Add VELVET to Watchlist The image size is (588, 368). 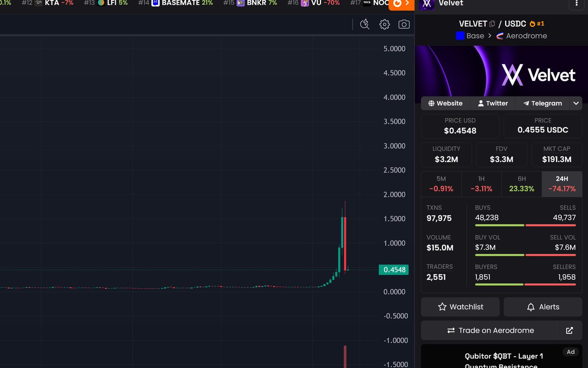tap(460, 307)
